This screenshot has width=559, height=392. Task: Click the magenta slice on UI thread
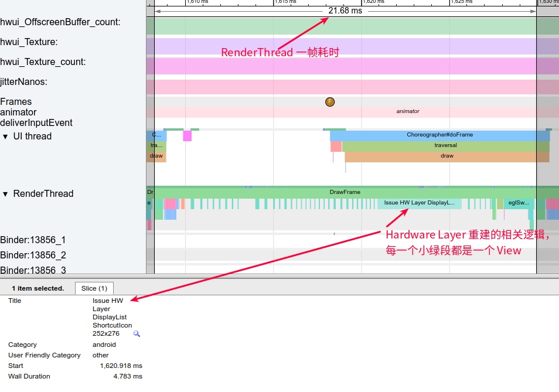187,136
